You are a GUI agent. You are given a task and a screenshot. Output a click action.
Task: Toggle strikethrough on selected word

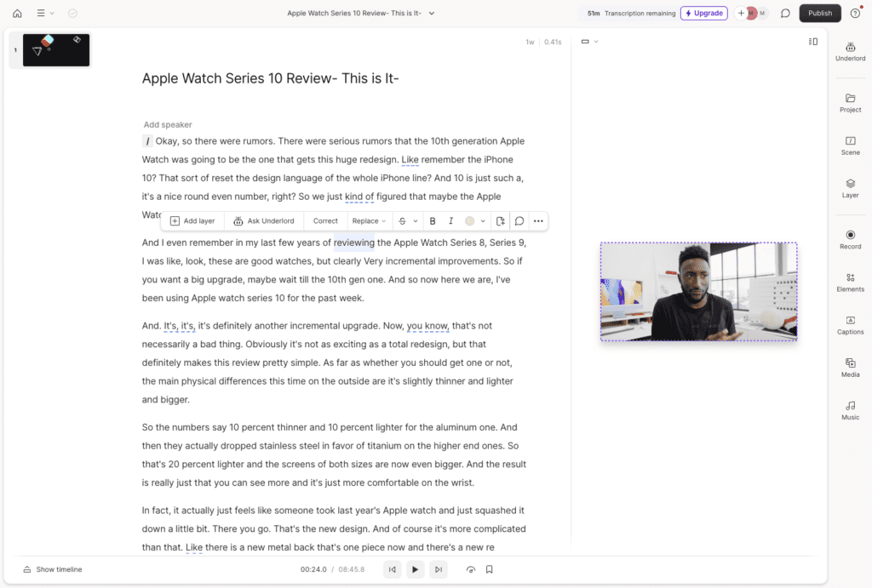click(x=402, y=221)
